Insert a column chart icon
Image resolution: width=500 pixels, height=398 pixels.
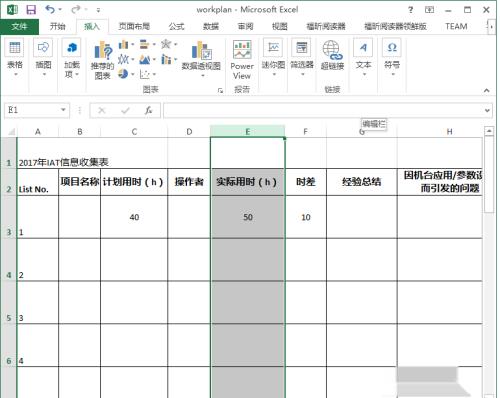[x=123, y=44]
